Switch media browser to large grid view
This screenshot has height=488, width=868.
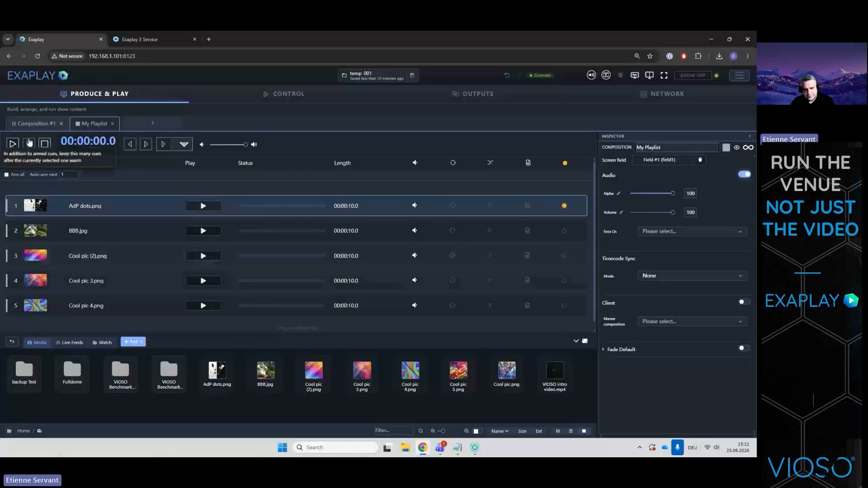tap(584, 431)
